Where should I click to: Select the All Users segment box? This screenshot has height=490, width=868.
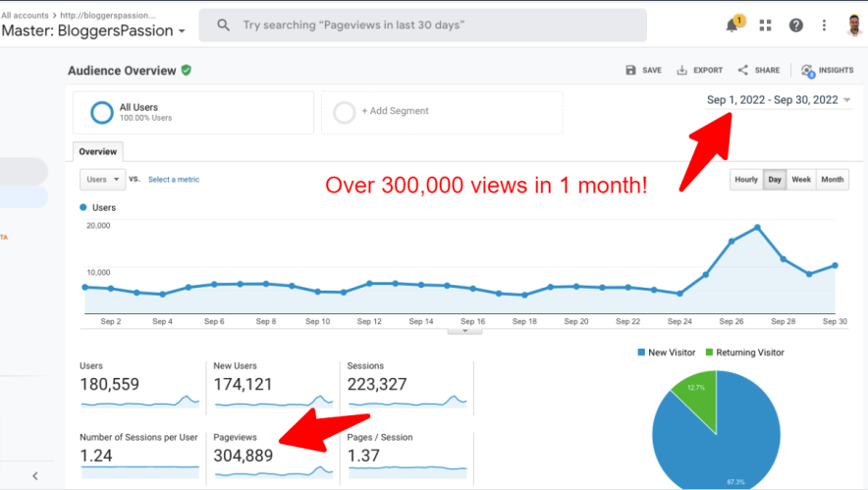193,112
